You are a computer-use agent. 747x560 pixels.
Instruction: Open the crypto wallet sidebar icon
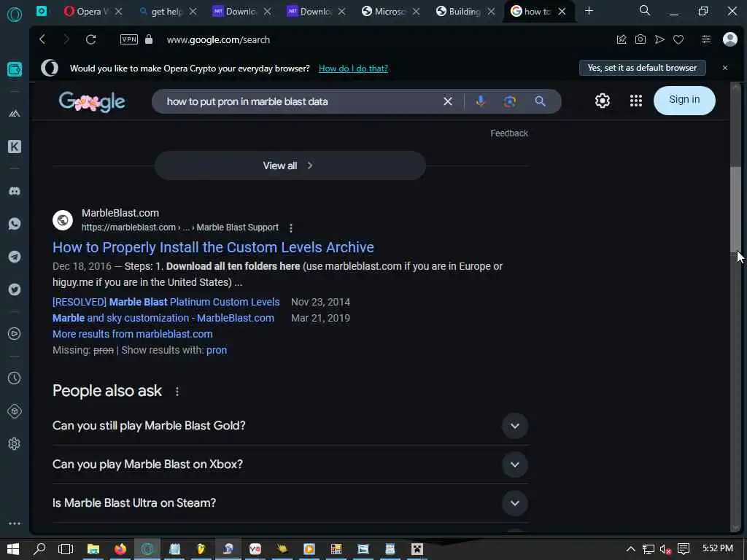click(x=15, y=69)
